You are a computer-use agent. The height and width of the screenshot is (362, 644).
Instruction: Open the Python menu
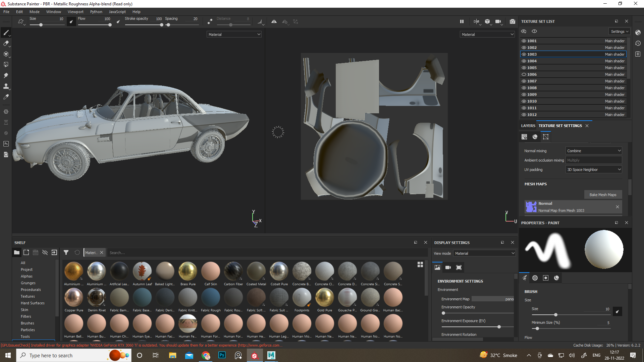pos(96,12)
